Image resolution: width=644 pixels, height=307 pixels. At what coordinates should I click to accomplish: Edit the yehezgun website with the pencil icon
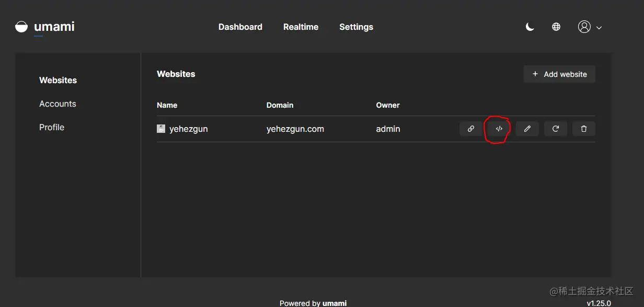pos(527,128)
